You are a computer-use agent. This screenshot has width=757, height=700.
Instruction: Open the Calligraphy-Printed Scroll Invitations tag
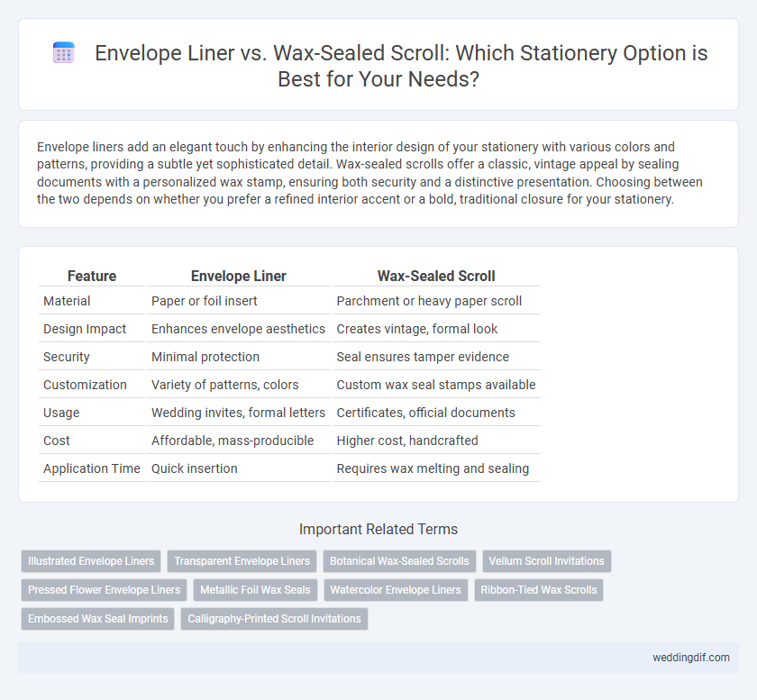coord(274,619)
